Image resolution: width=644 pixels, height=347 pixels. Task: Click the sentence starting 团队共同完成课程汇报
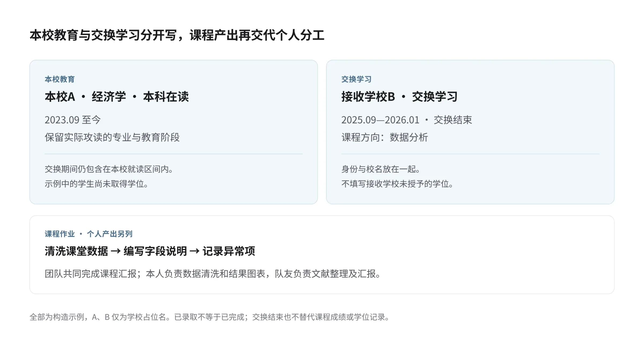(x=213, y=274)
